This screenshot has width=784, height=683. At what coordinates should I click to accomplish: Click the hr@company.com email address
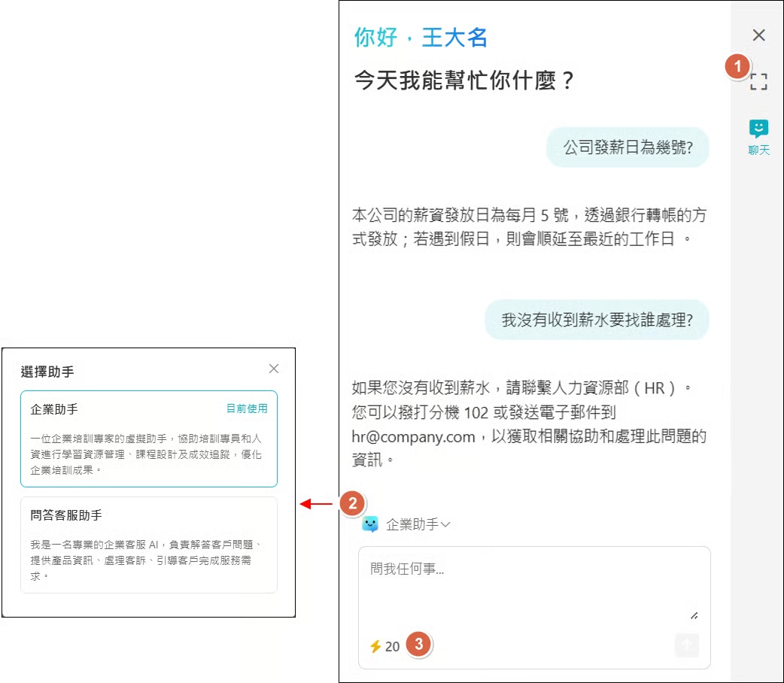tap(413, 436)
